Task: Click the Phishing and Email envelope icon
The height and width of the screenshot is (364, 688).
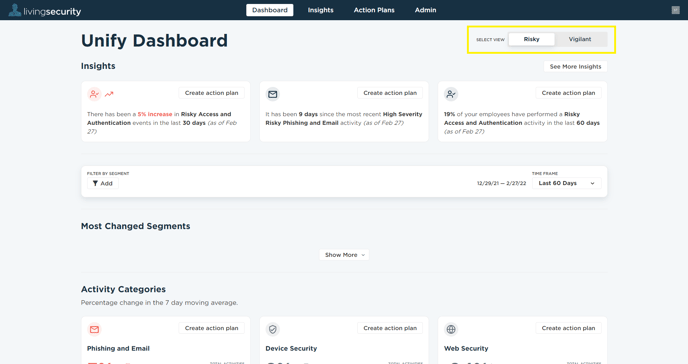Action: click(94, 329)
